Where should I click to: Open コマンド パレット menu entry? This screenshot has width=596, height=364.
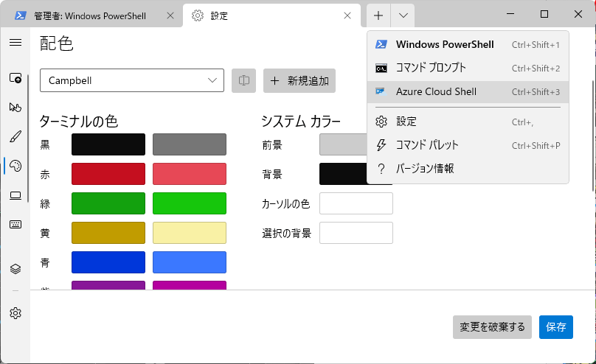click(468, 145)
